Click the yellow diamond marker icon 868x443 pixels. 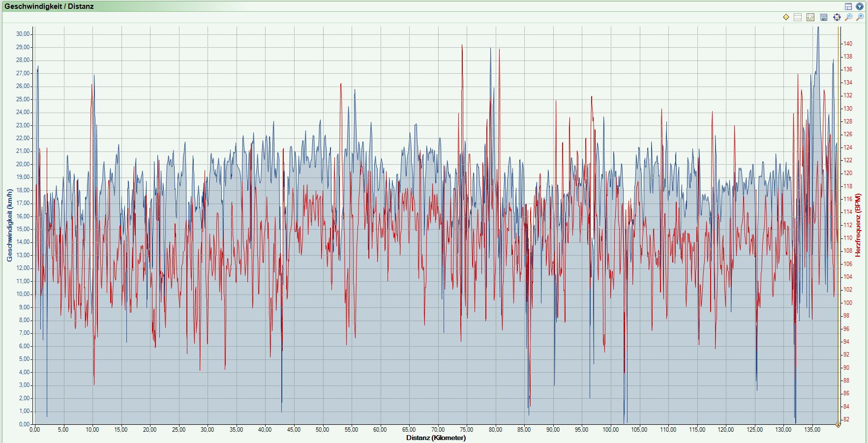786,17
